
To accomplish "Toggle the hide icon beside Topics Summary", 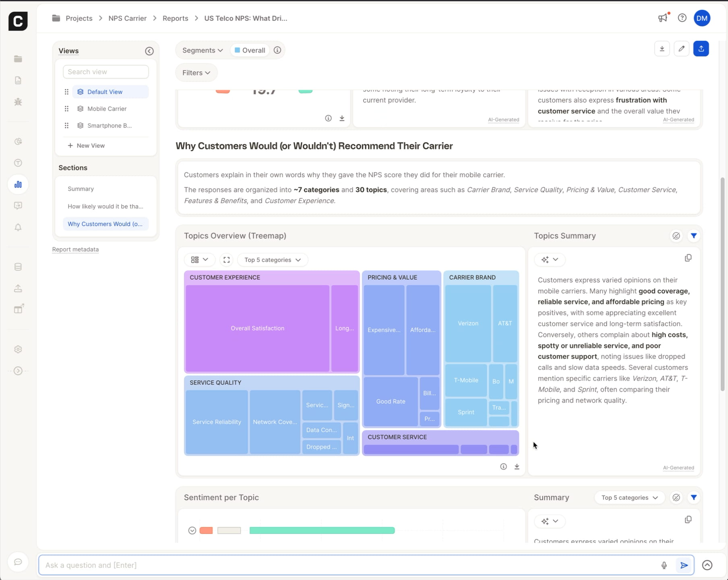I will tap(676, 236).
